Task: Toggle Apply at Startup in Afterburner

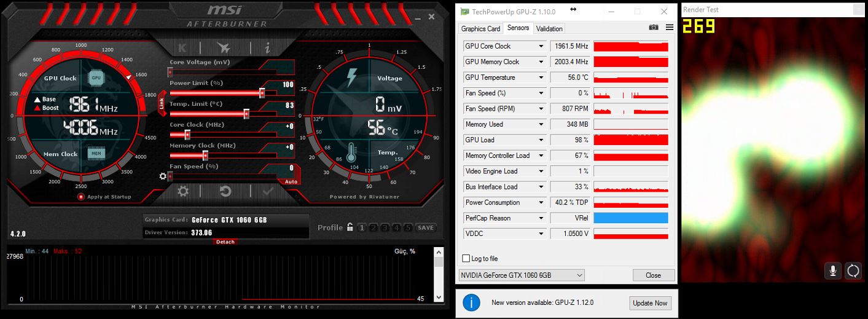Action: point(80,197)
